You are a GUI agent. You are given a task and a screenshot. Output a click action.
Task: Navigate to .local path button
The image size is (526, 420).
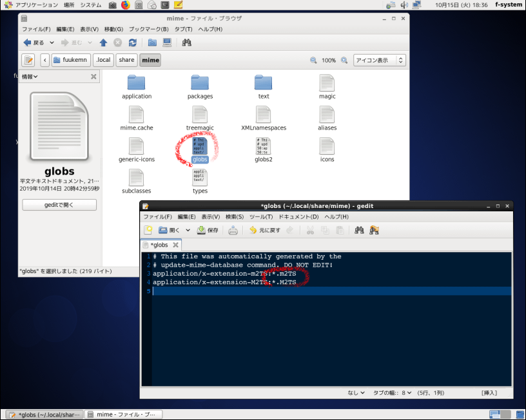(103, 60)
